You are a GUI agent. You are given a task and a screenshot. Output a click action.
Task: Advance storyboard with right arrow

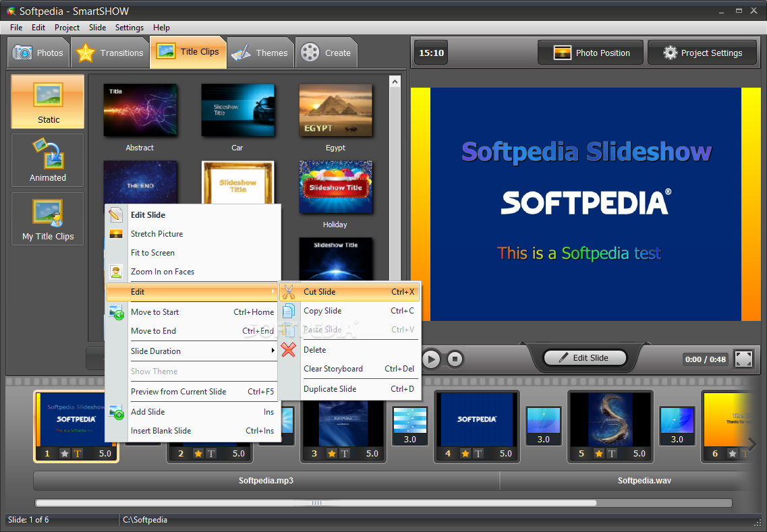[x=752, y=444]
